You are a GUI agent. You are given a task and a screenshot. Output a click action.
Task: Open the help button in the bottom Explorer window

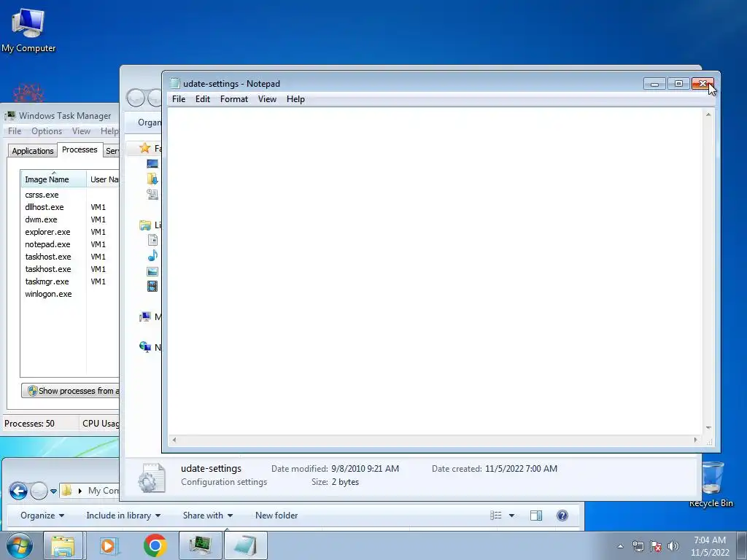[x=562, y=516]
